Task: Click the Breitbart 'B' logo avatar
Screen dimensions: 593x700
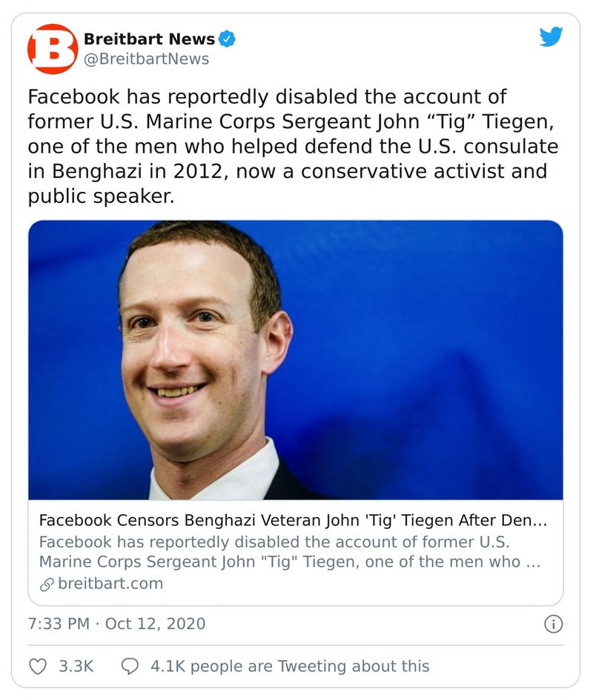Action: point(52,48)
